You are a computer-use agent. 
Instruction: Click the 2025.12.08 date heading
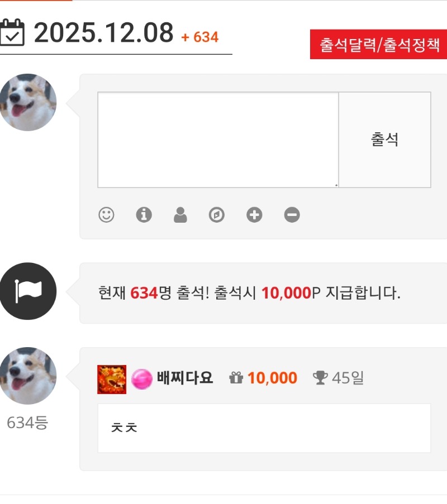point(103,32)
